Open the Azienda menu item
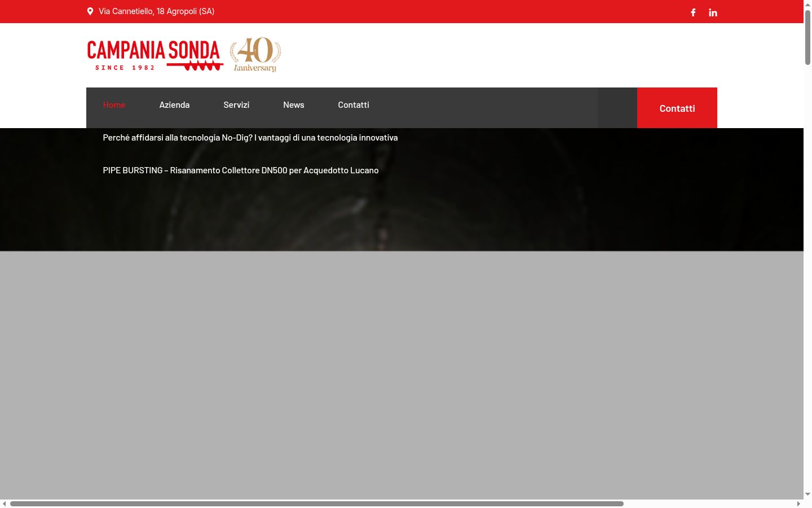The image size is (812, 508). point(174,105)
